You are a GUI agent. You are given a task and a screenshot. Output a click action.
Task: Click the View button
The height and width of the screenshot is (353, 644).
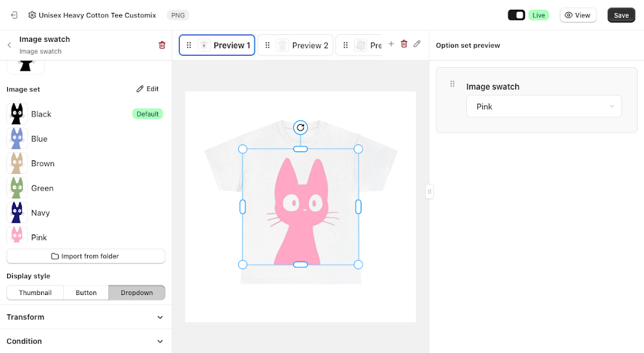point(578,15)
